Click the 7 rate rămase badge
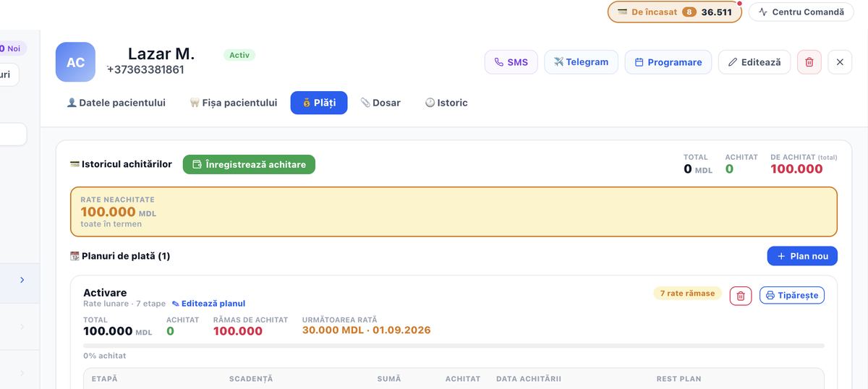Image resolution: width=868 pixels, height=389 pixels. (687, 294)
